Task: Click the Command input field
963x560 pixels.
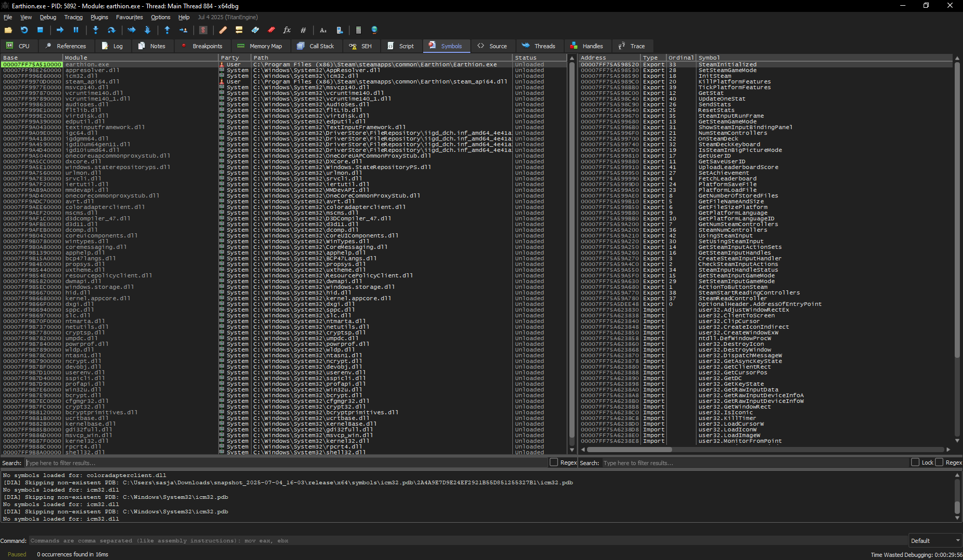Action: point(468,541)
